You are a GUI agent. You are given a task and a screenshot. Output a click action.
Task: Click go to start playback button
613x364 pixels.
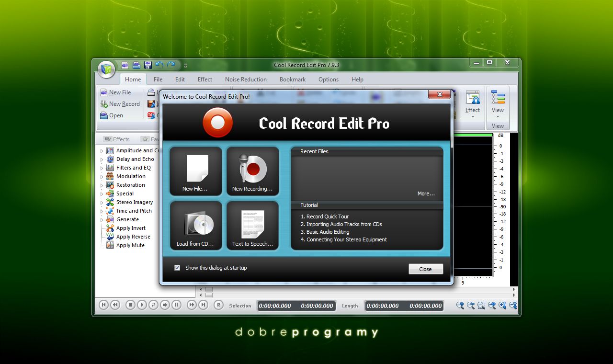103,305
